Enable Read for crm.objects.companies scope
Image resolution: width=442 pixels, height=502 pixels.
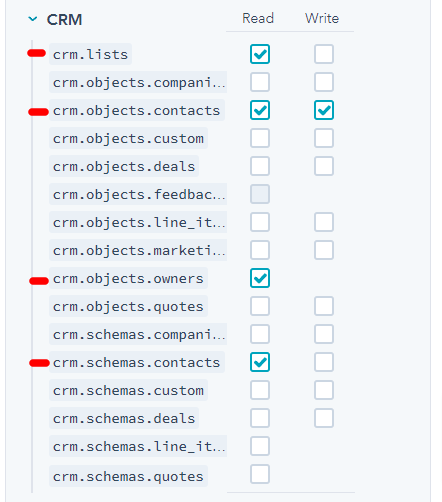(260, 82)
